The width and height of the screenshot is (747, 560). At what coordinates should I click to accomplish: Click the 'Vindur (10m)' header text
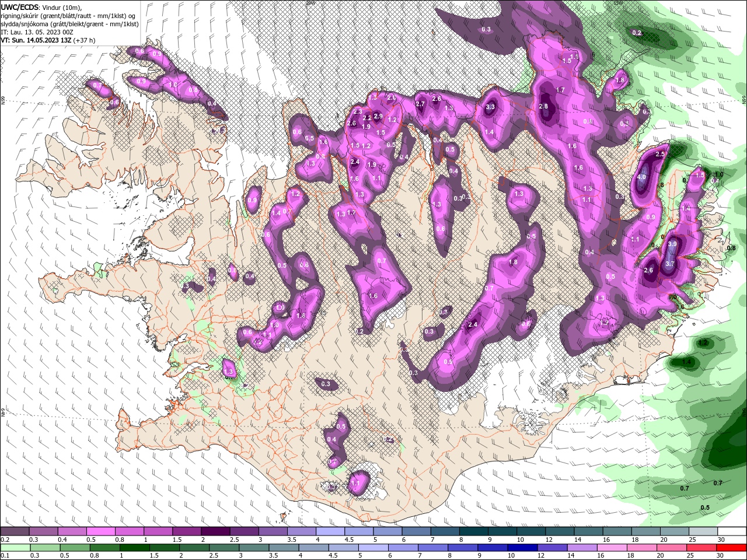click(62, 7)
